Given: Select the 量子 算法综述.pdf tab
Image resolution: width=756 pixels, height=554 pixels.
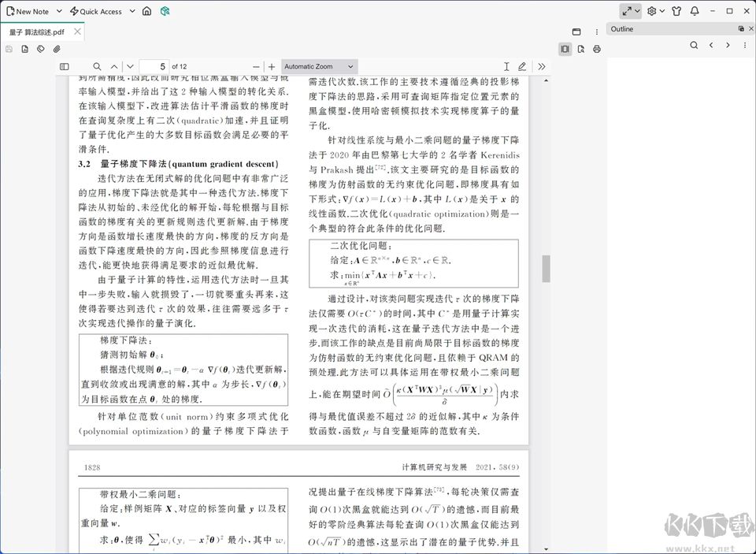Looking at the screenshot, I should coord(37,32).
